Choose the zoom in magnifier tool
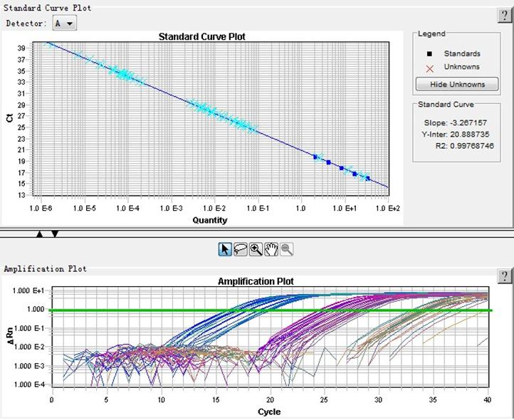Viewport: 514px width, 420px height. 256,249
